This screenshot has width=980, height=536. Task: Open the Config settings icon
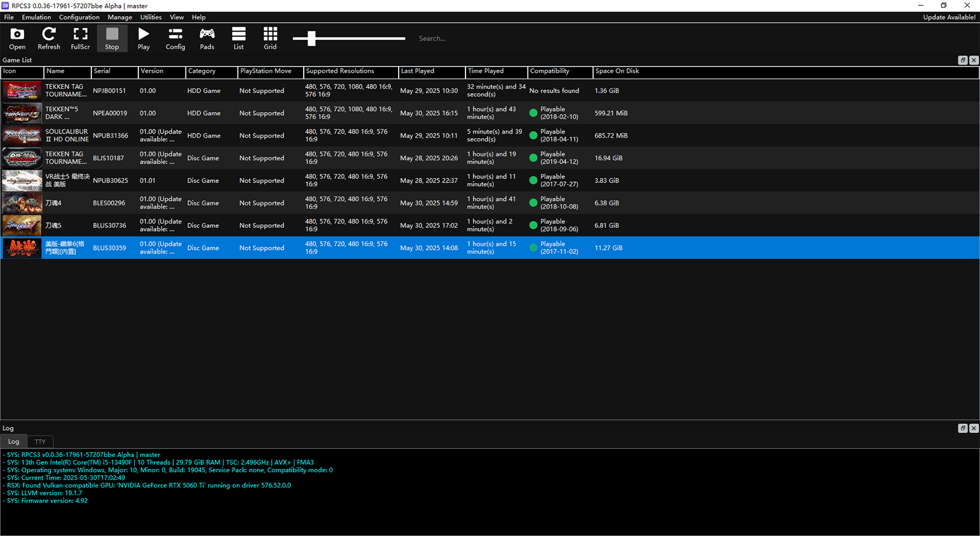pos(175,38)
